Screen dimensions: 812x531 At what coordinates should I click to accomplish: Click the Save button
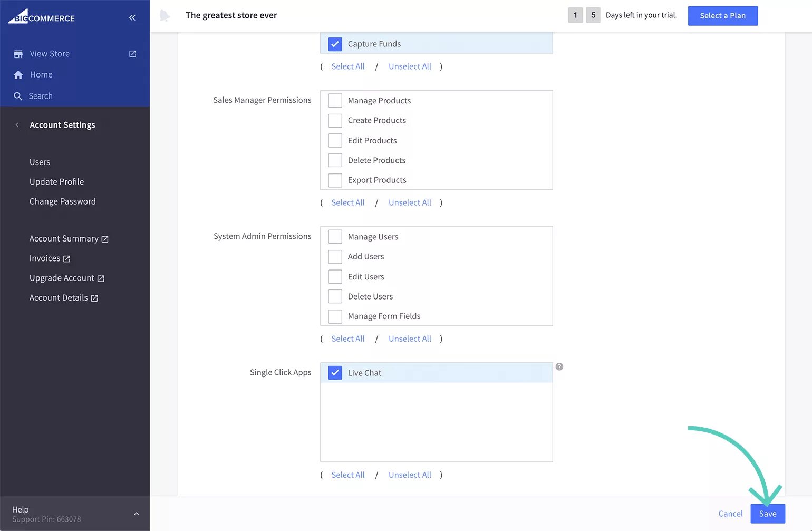pos(768,514)
